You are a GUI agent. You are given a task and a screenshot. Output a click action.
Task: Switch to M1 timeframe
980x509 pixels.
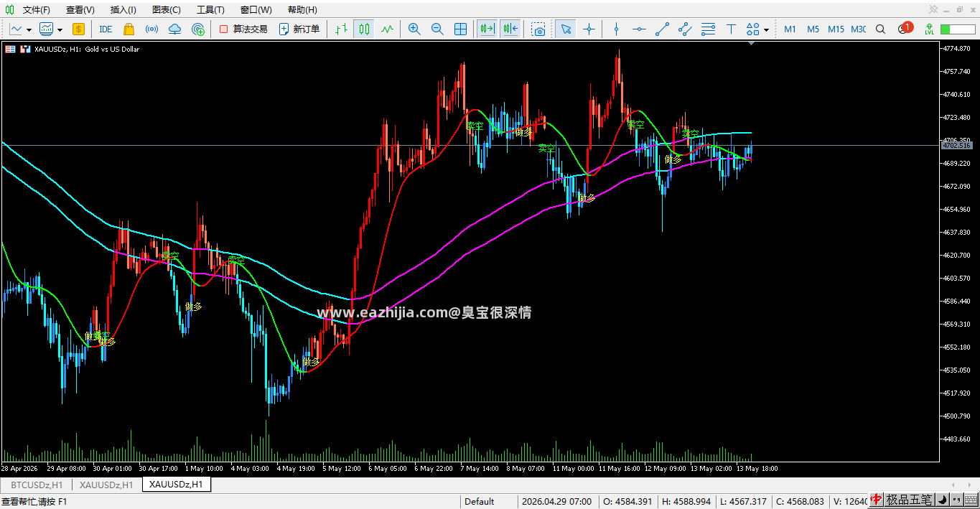tap(790, 29)
